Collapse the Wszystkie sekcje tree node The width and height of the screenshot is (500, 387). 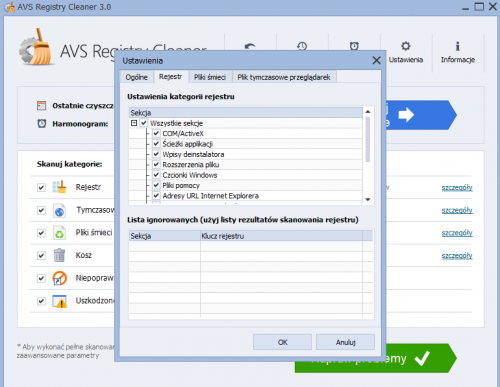(134, 123)
